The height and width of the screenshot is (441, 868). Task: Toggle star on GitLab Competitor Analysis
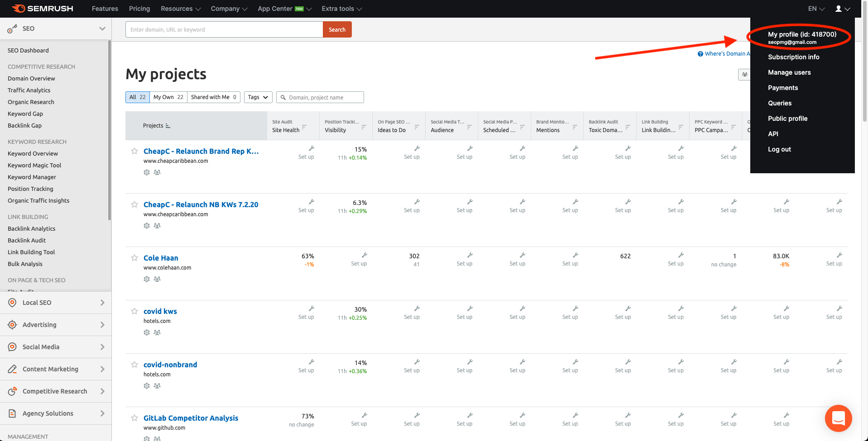click(134, 418)
